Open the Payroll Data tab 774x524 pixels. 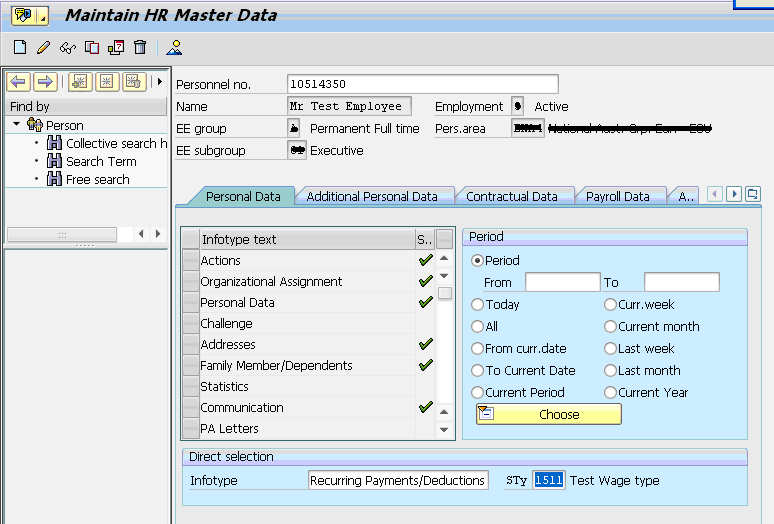click(617, 197)
